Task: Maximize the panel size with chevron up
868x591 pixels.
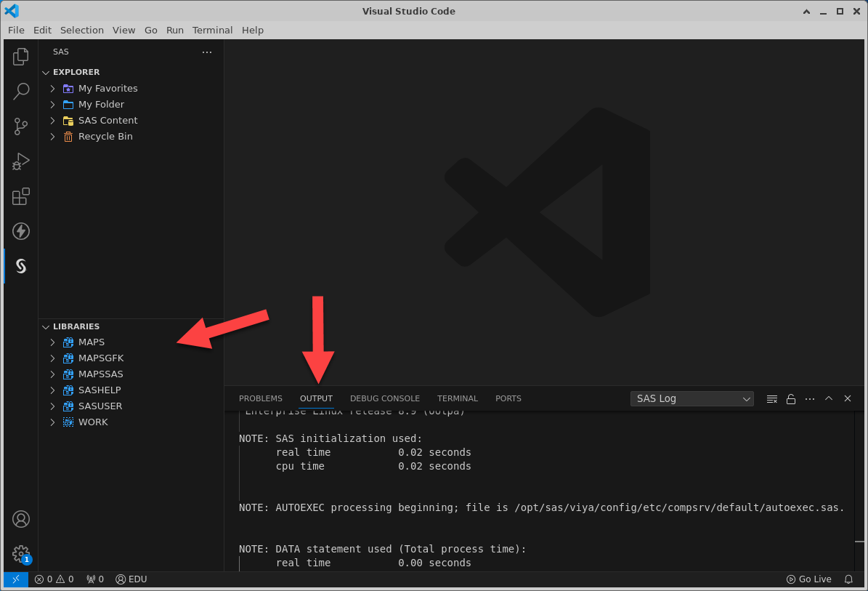Action: pos(829,398)
